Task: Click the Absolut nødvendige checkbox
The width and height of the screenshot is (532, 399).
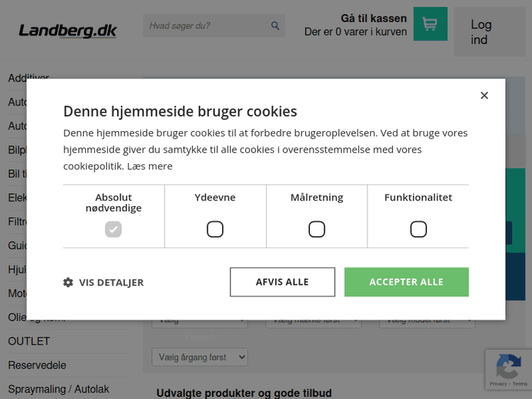Action: tap(113, 229)
